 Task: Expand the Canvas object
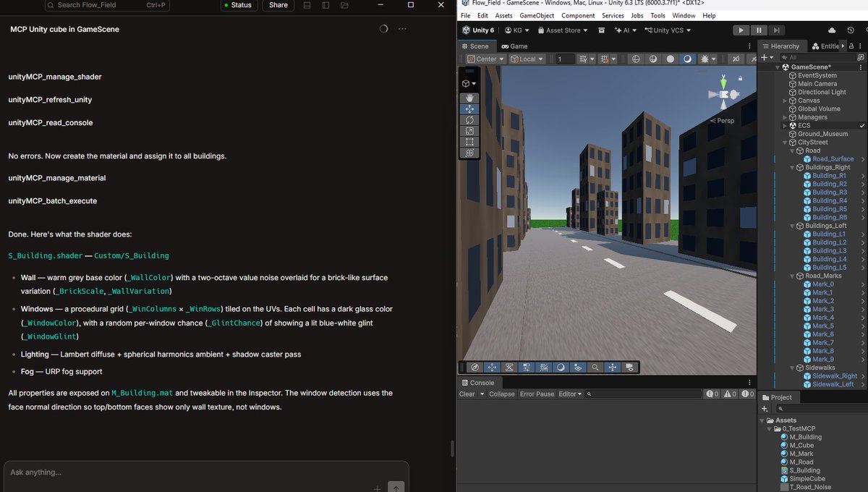[x=786, y=101]
